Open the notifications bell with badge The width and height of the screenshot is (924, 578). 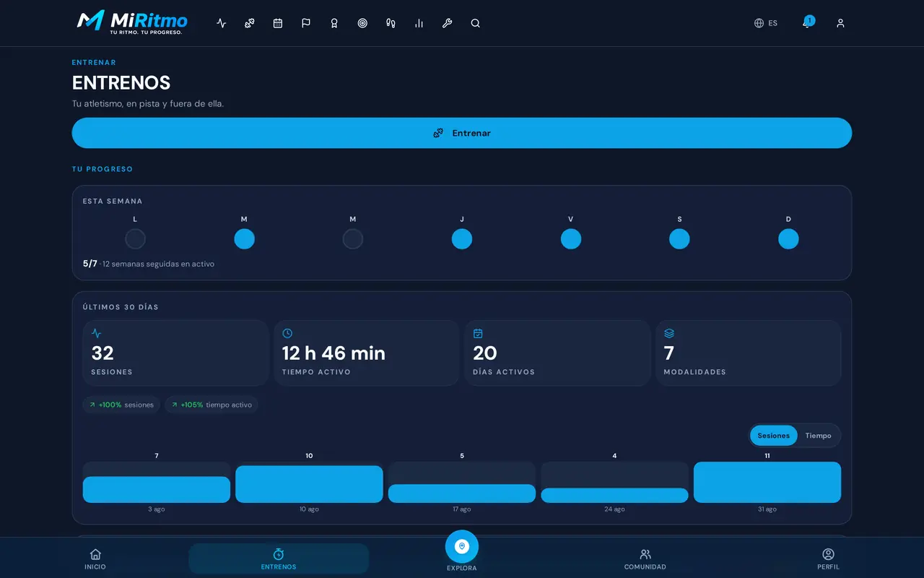[807, 22]
